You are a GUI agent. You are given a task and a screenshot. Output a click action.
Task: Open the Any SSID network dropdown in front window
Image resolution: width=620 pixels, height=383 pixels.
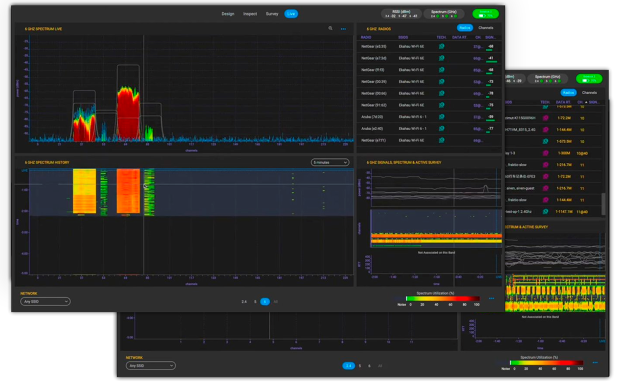[45, 302]
